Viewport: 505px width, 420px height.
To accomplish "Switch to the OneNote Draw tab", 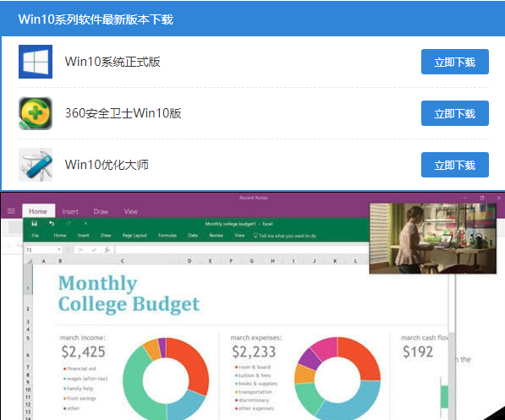I will [x=101, y=211].
